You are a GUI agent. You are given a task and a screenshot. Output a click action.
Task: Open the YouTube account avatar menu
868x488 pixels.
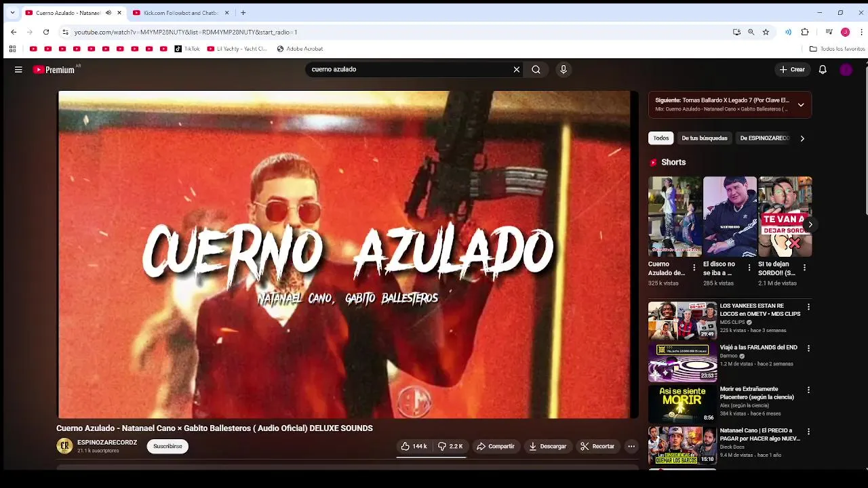click(846, 69)
